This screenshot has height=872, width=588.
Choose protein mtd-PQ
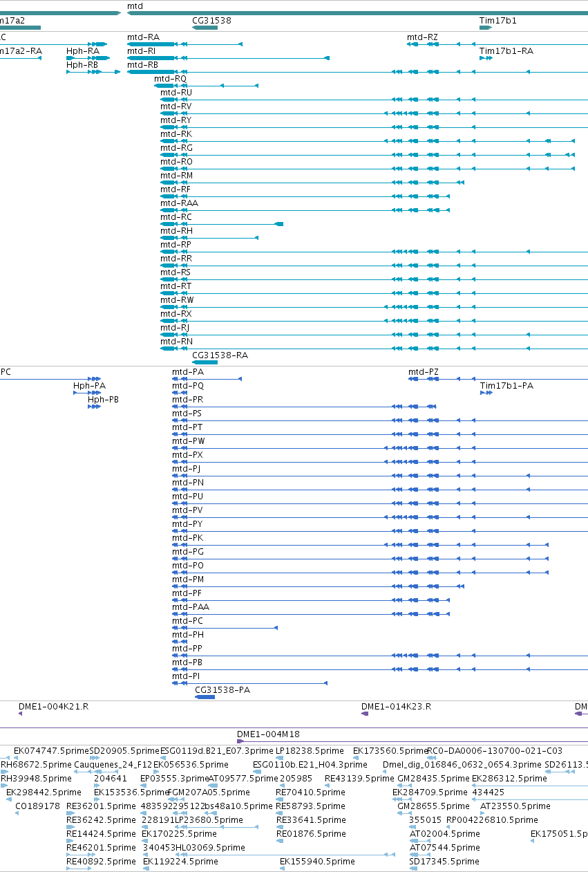pyautogui.click(x=188, y=385)
